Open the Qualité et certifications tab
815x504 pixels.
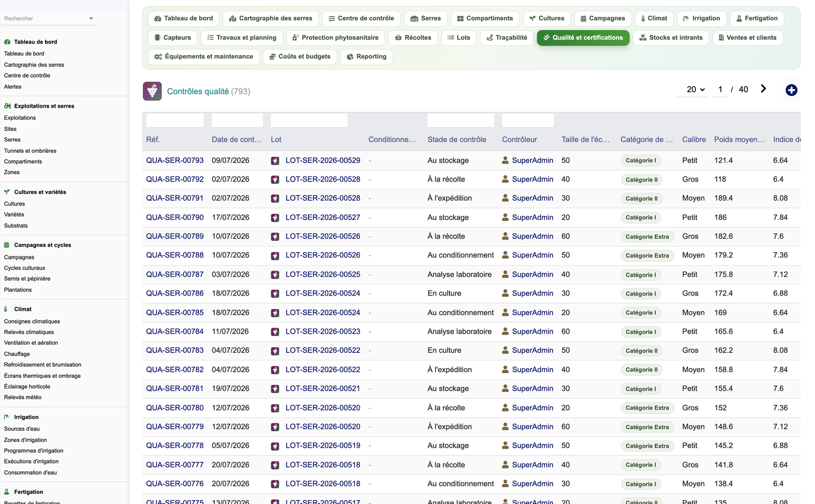[583, 38]
